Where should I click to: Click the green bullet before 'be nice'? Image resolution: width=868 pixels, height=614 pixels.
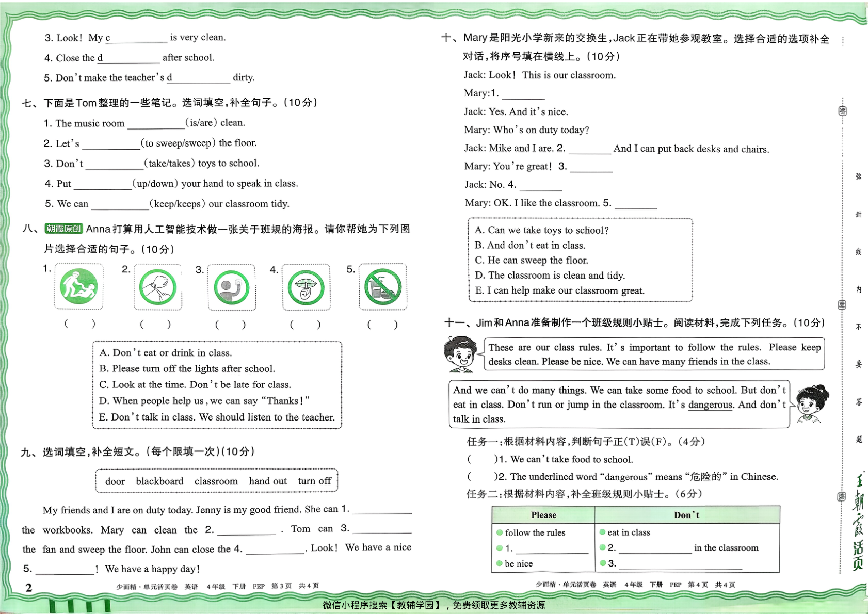click(499, 563)
